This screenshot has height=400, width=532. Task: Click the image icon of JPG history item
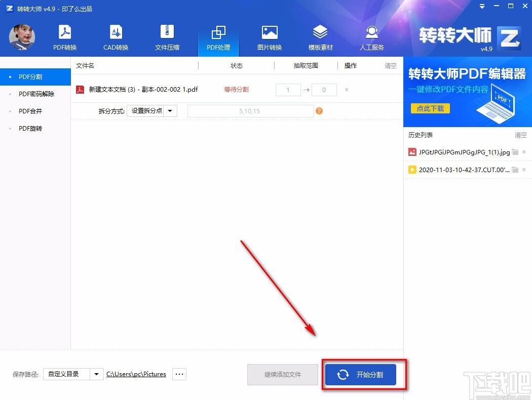(412, 152)
